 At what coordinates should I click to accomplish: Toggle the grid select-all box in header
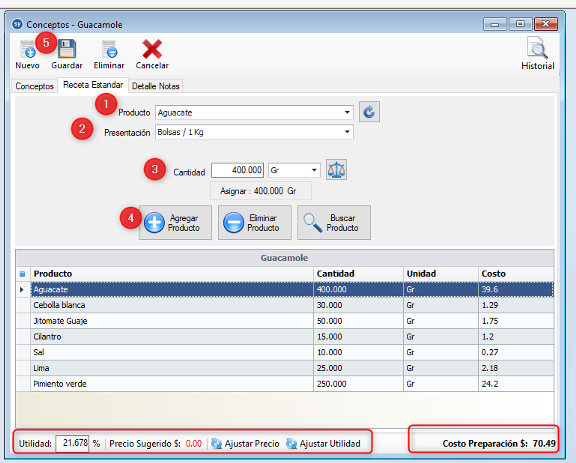point(22,274)
